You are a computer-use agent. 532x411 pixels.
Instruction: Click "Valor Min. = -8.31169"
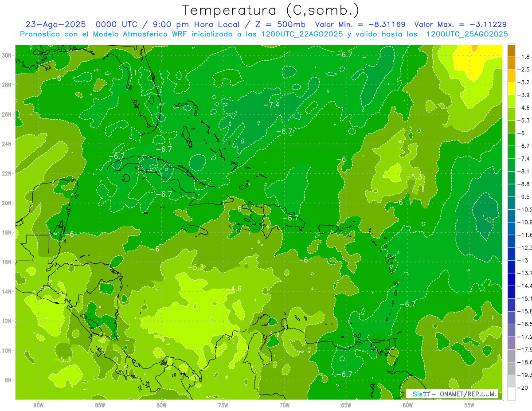click(360, 24)
